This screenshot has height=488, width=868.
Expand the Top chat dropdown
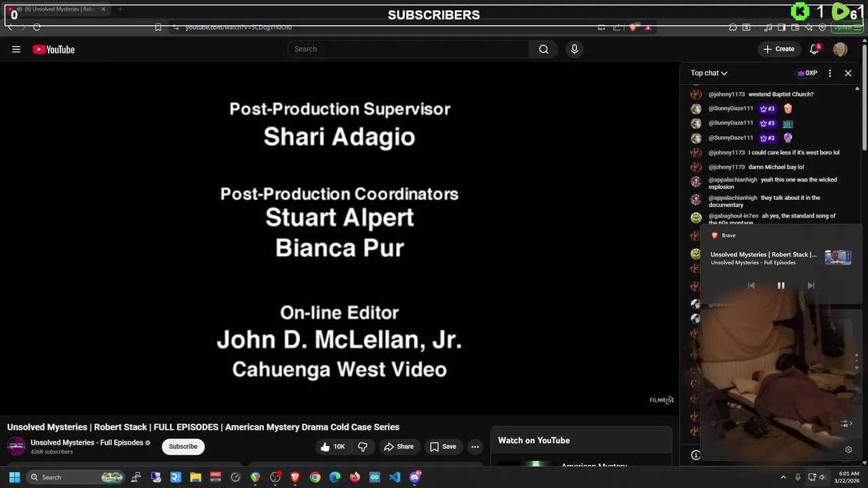(x=709, y=73)
